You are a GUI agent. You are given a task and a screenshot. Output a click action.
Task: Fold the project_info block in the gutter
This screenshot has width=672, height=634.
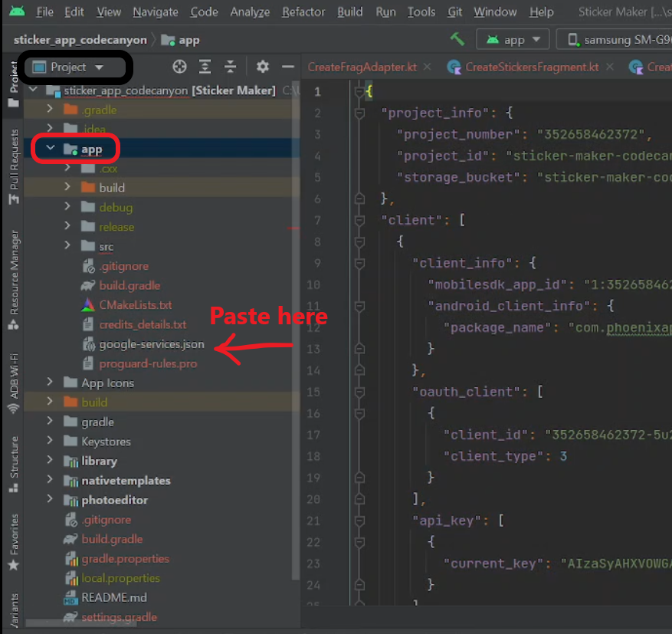tap(359, 113)
